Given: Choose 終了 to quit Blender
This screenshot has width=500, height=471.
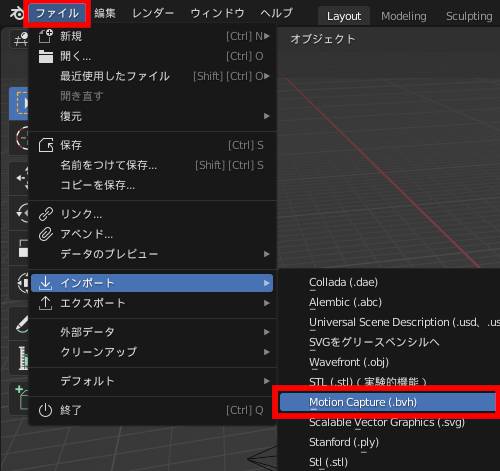Looking at the screenshot, I should click(152, 410).
